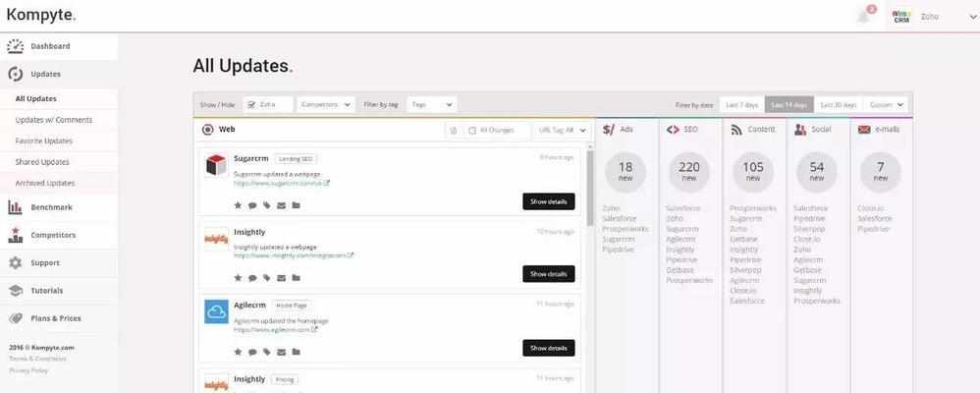
Task: Open Shared Updates in sidebar
Action: coord(59,162)
